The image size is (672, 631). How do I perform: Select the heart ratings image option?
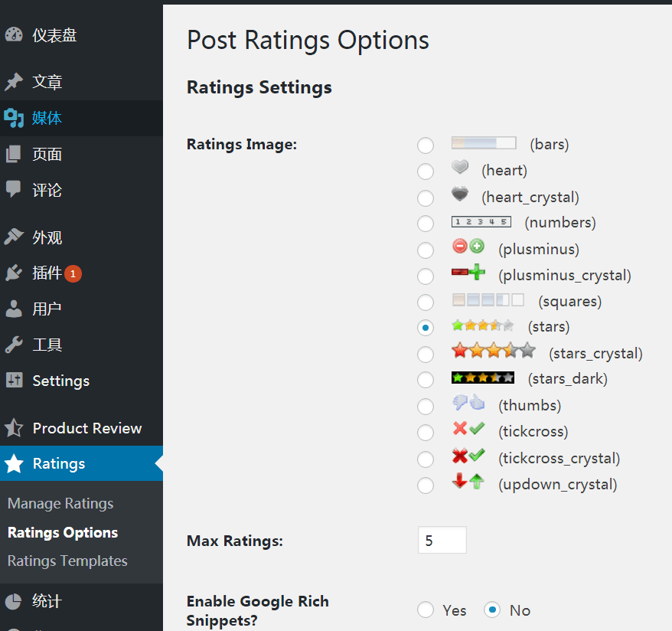coord(426,171)
